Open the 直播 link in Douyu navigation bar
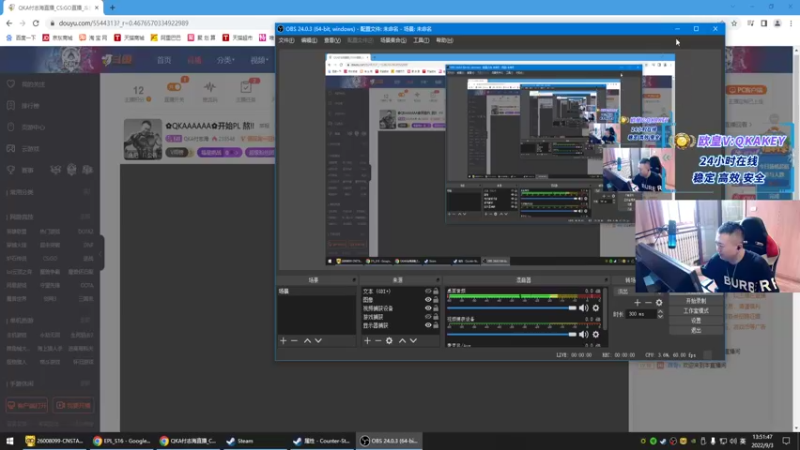This screenshot has height=450, width=800. [x=194, y=60]
